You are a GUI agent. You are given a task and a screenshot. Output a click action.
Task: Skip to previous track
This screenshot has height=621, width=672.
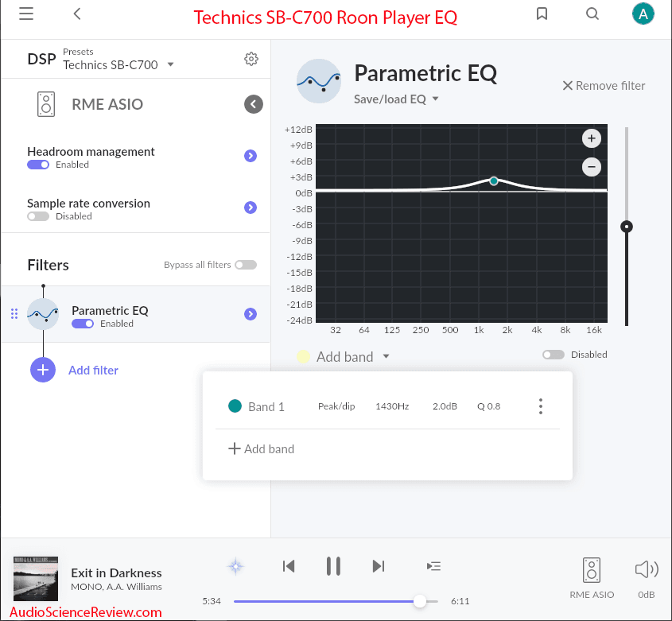click(x=289, y=566)
